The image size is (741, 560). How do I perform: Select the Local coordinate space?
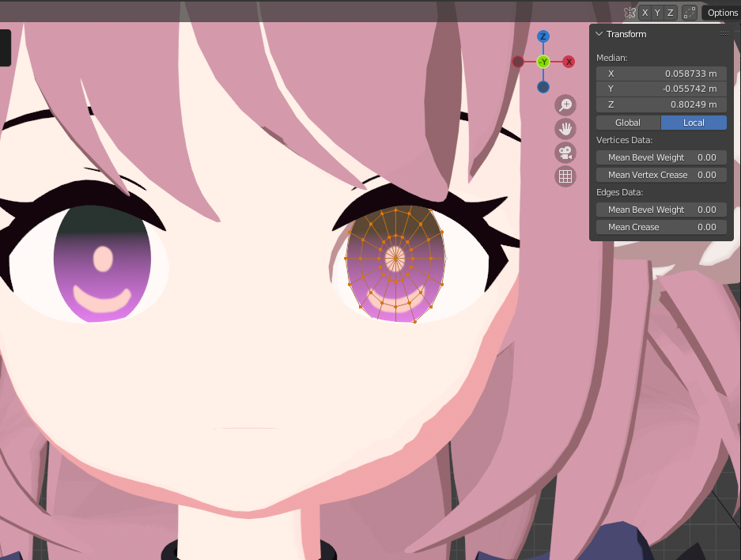[x=694, y=123]
